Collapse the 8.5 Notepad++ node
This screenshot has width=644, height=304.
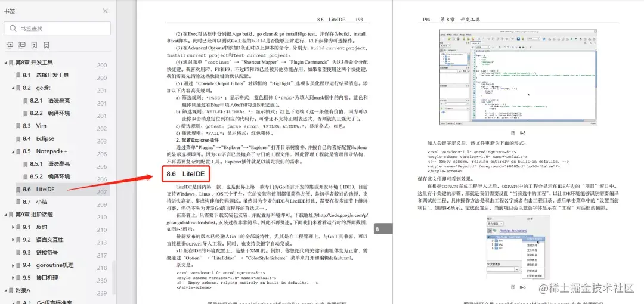13,151
